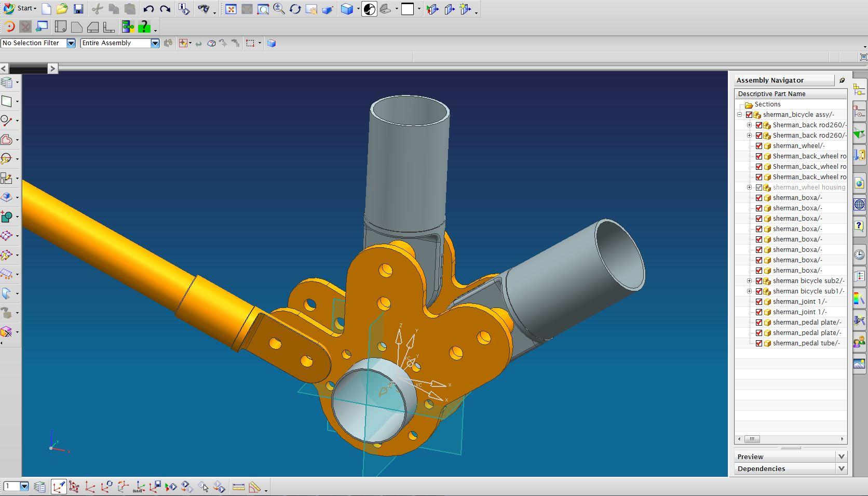Undo the last action

pyautogui.click(x=148, y=9)
